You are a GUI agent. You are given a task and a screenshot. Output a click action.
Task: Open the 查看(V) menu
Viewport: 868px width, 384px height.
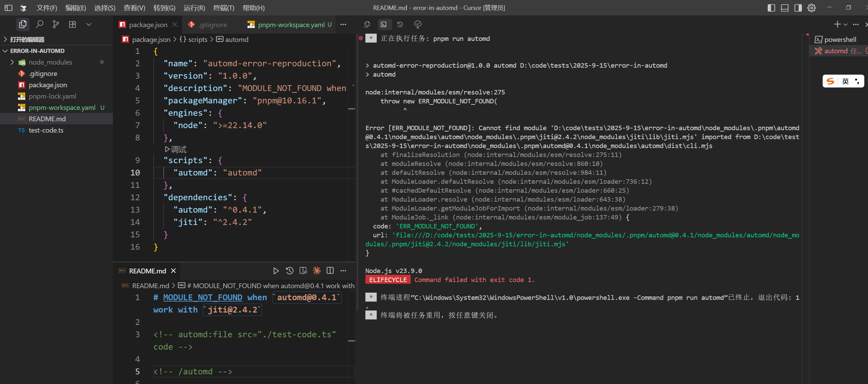tap(134, 8)
